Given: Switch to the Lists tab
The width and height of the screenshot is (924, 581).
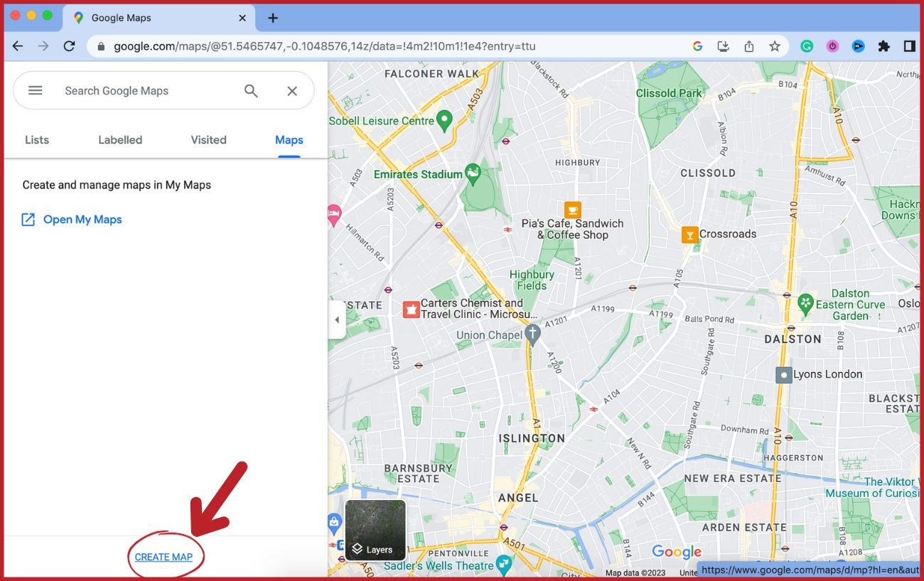Looking at the screenshot, I should (x=37, y=140).
